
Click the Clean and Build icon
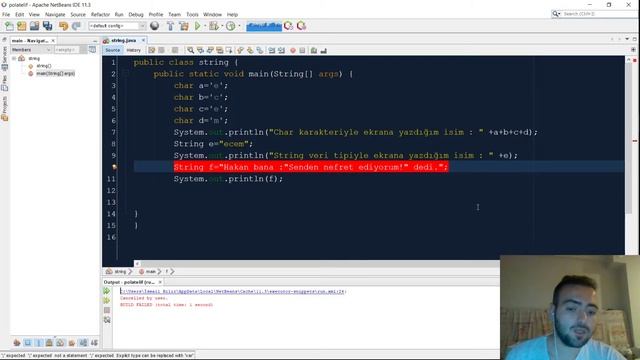184,26
